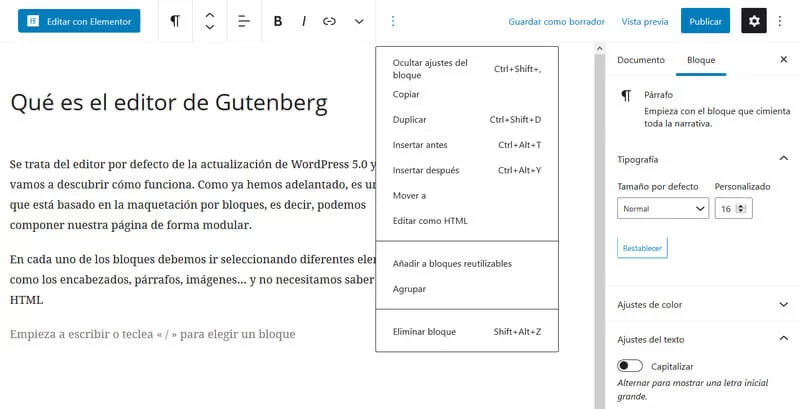
Task: Choose Añadir a bloques reutilizables
Action: click(467, 264)
